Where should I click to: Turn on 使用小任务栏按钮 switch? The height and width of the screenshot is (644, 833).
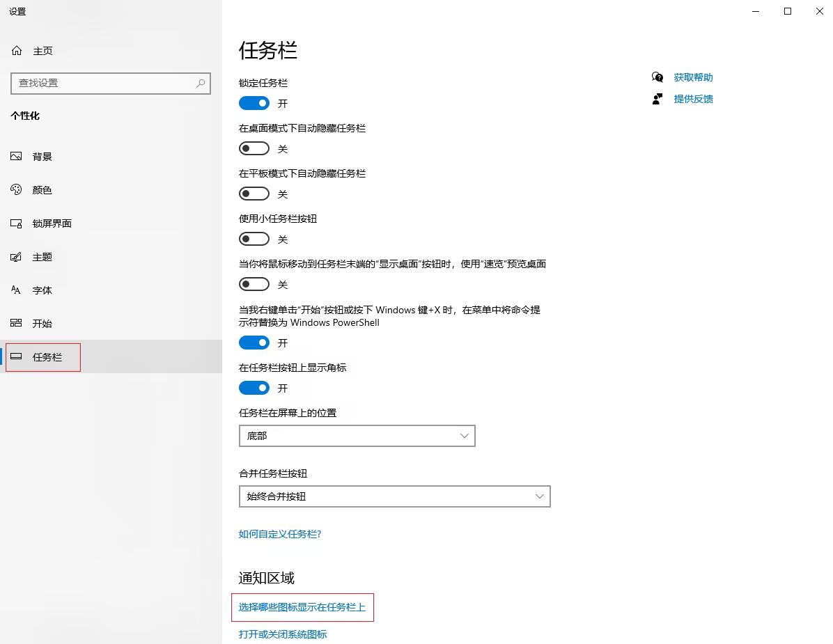pyautogui.click(x=254, y=239)
